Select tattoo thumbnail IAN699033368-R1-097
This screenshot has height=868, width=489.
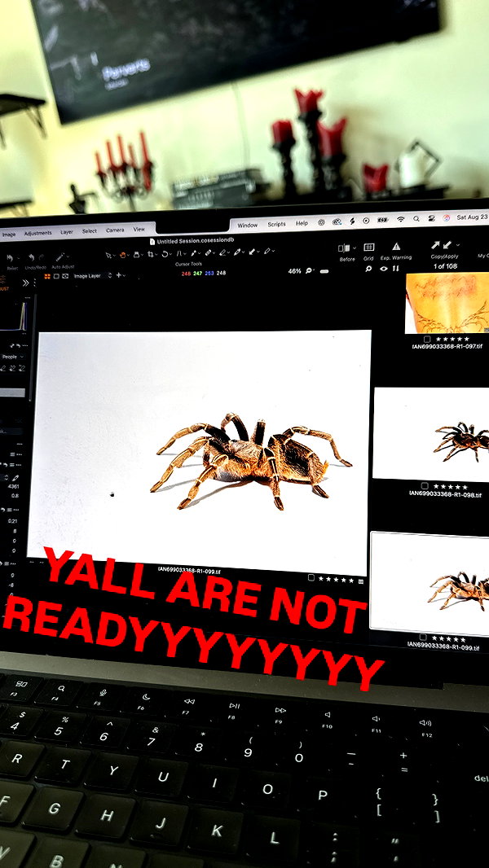click(447, 304)
